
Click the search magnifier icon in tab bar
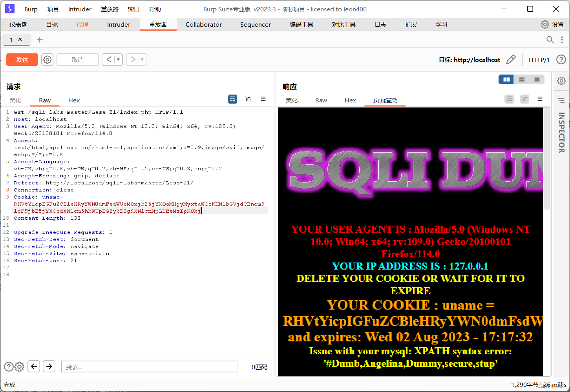pos(550,40)
